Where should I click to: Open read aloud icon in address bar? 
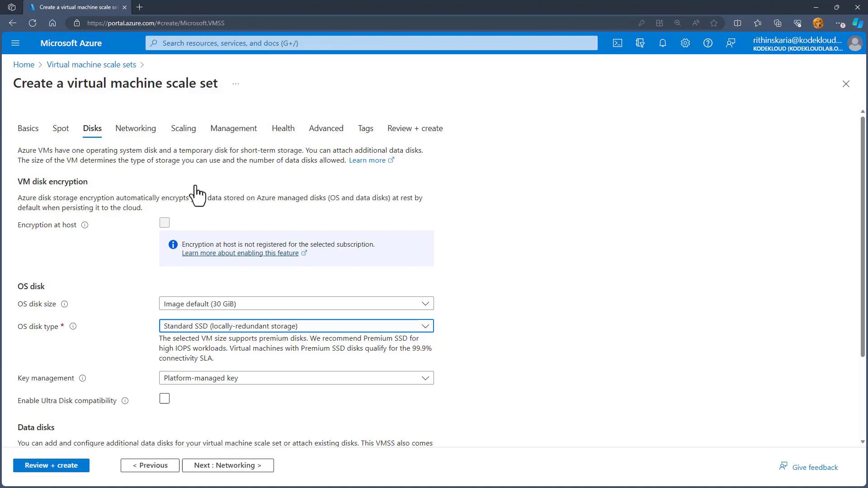[696, 23]
